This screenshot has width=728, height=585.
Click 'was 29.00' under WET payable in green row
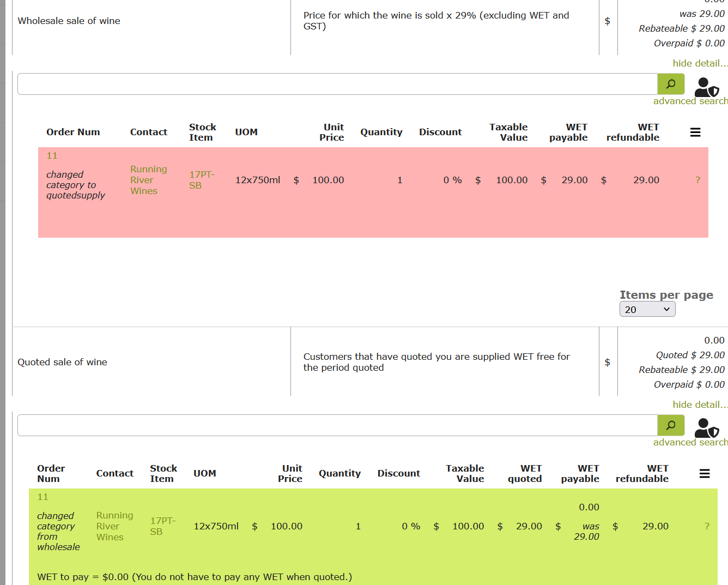tap(587, 532)
